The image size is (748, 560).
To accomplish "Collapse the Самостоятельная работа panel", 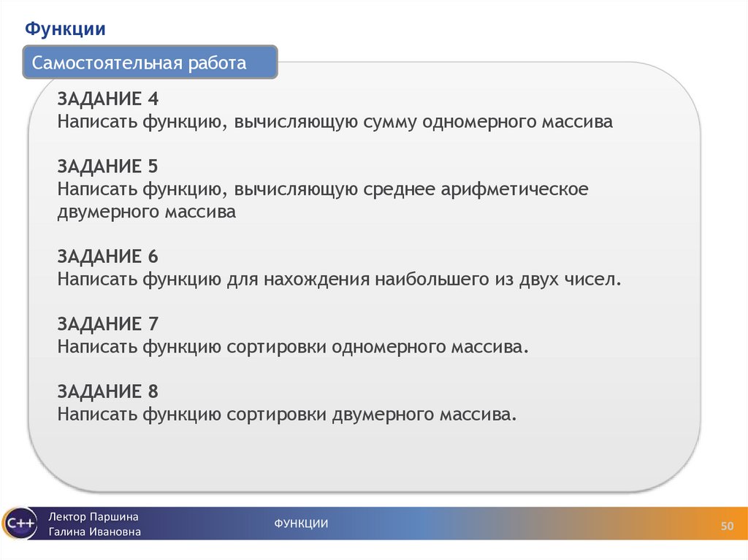I will 137,64.
